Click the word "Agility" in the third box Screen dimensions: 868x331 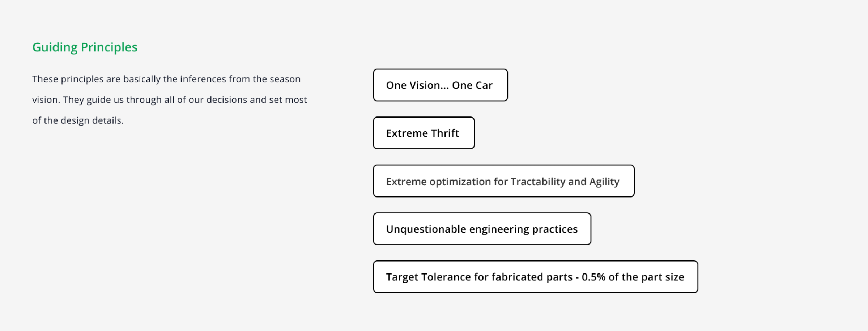pyautogui.click(x=604, y=181)
